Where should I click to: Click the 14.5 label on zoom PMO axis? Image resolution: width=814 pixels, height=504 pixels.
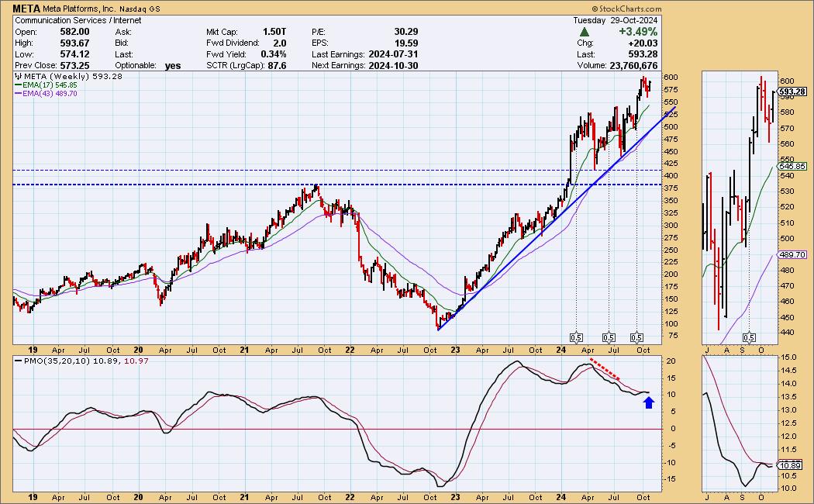[x=788, y=371]
